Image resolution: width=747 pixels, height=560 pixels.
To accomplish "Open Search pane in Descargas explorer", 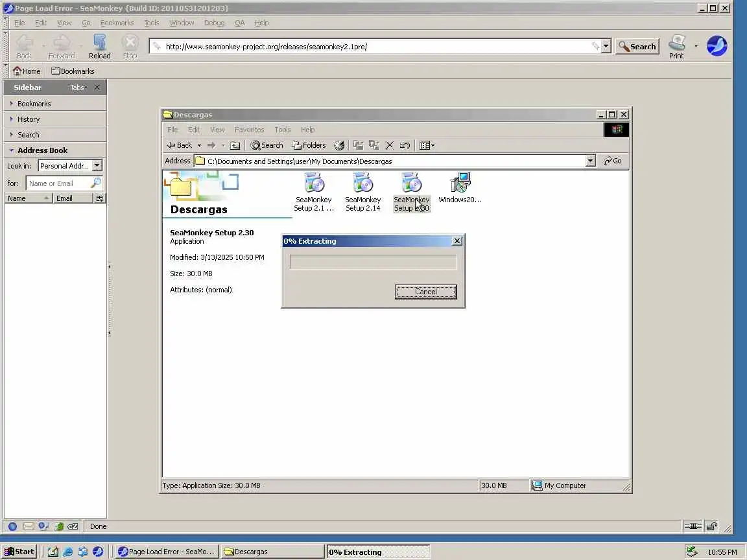I will click(267, 145).
